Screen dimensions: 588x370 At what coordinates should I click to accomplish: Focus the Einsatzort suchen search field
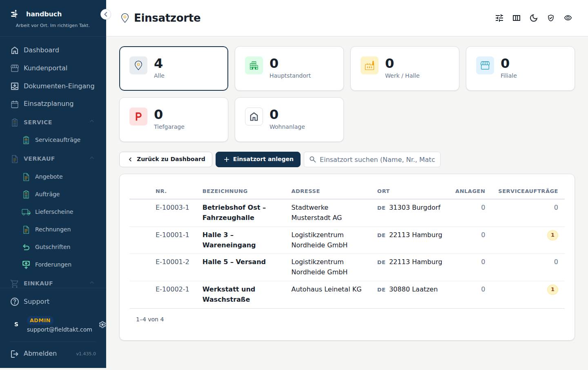click(372, 159)
